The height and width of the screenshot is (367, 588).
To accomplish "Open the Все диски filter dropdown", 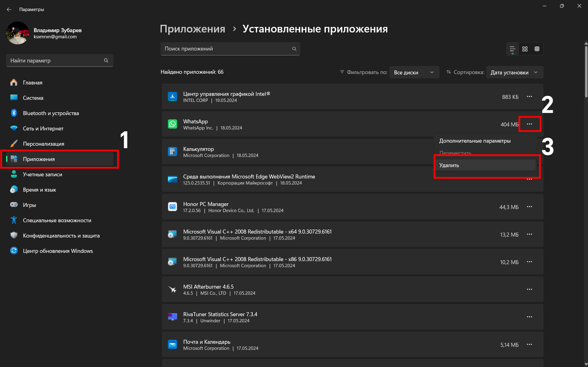I will point(414,73).
